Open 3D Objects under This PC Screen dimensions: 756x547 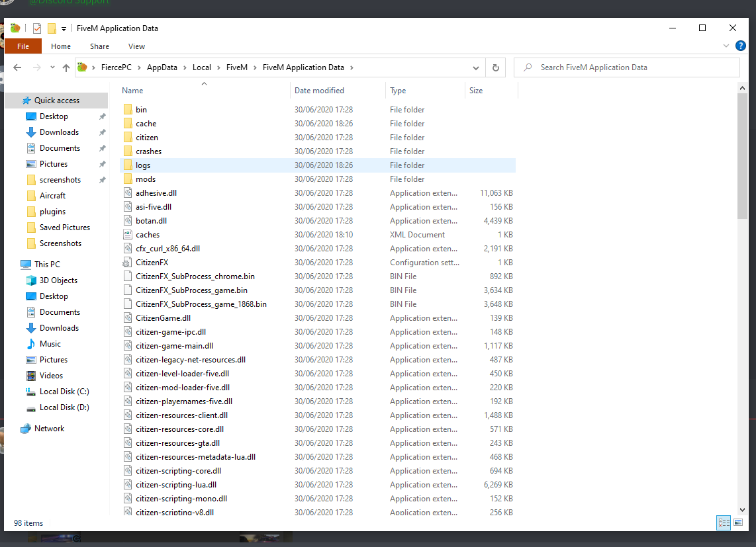tap(58, 280)
